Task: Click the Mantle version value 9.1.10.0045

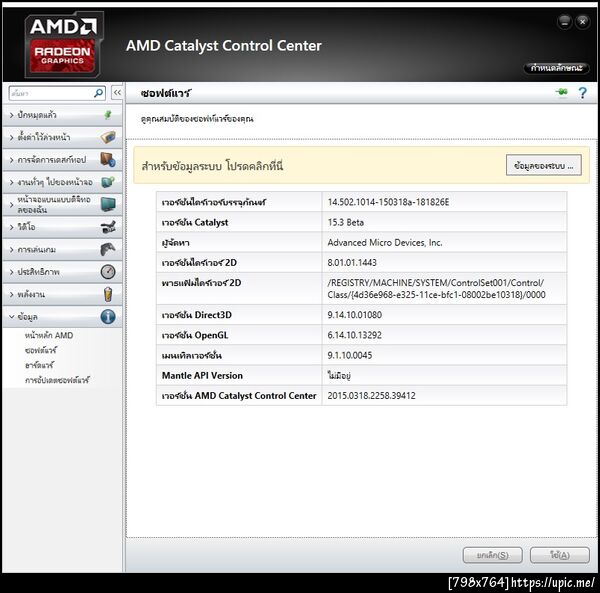Action: (x=349, y=355)
